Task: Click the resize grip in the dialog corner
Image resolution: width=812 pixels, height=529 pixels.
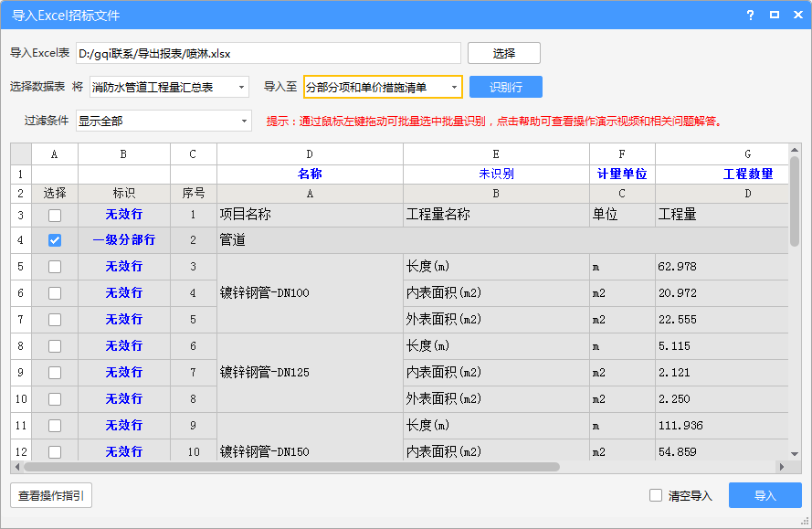Action: [804, 521]
